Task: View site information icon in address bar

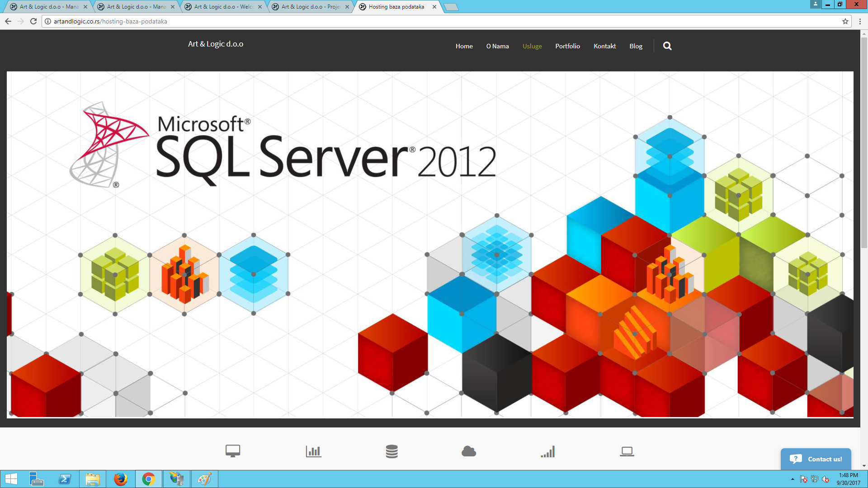Action: click(x=48, y=21)
